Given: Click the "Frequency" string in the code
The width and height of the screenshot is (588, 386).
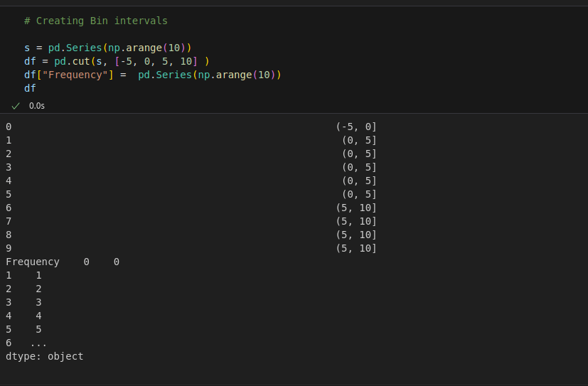Looking at the screenshot, I should 75,75.
